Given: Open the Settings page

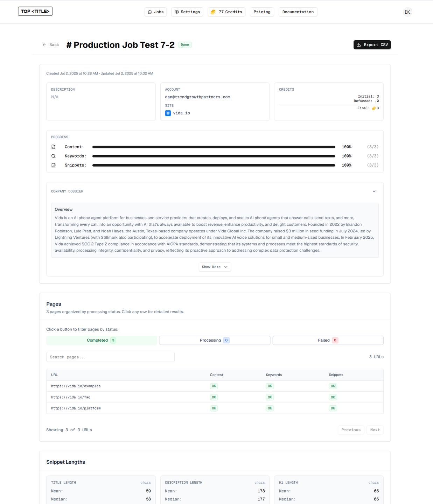Looking at the screenshot, I should 187,12.
